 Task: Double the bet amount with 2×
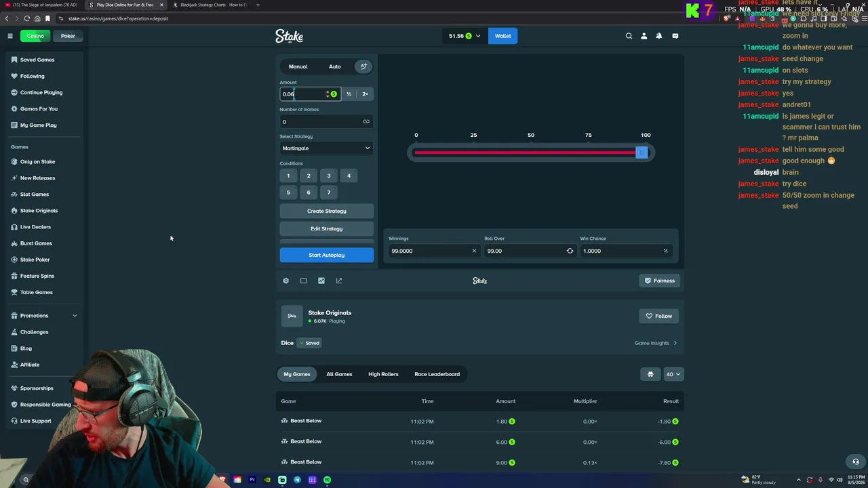[x=365, y=94]
